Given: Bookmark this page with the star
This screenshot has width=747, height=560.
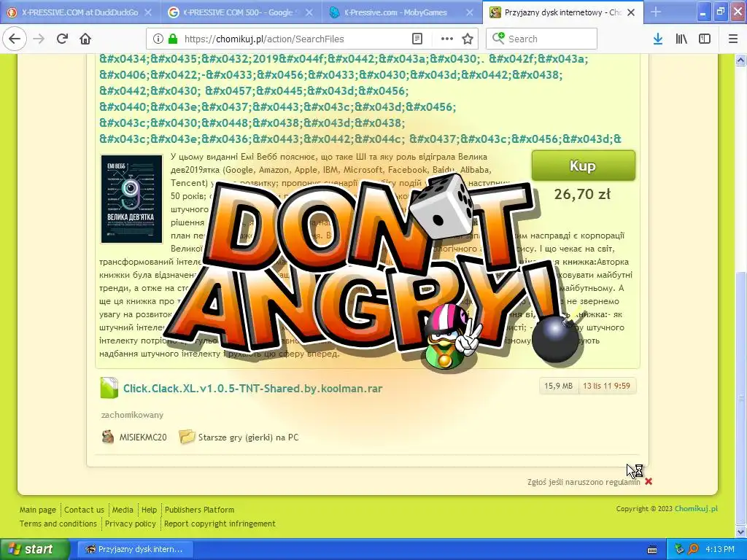Looking at the screenshot, I should click(x=468, y=39).
